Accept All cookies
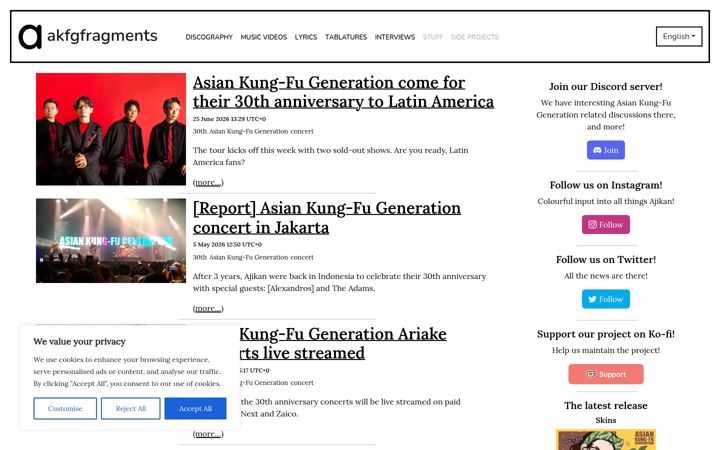720x450 pixels. pyautogui.click(x=195, y=408)
